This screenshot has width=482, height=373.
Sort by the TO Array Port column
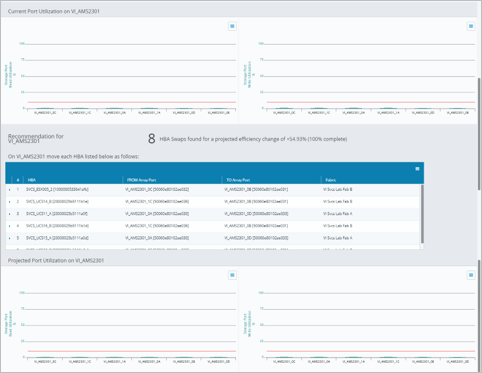click(238, 180)
